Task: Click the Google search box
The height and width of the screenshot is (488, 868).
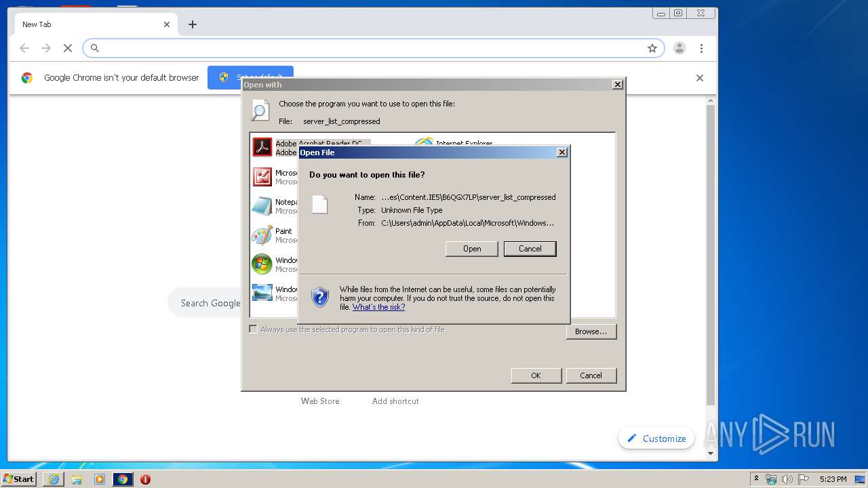Action: (x=204, y=303)
